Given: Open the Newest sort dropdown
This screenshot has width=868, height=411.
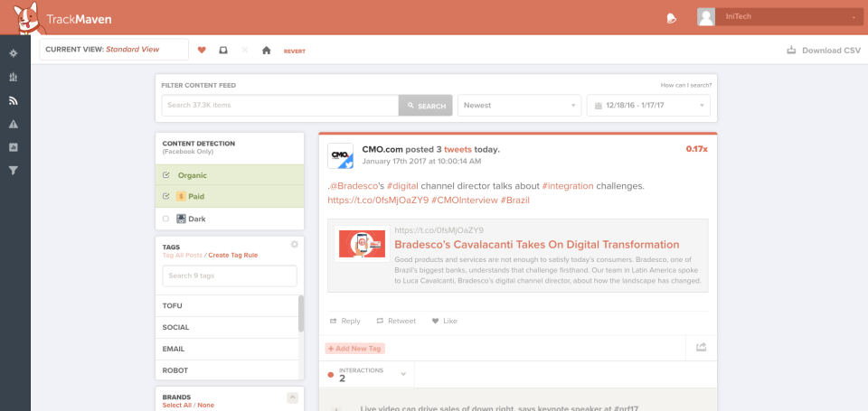Looking at the screenshot, I should (519, 106).
